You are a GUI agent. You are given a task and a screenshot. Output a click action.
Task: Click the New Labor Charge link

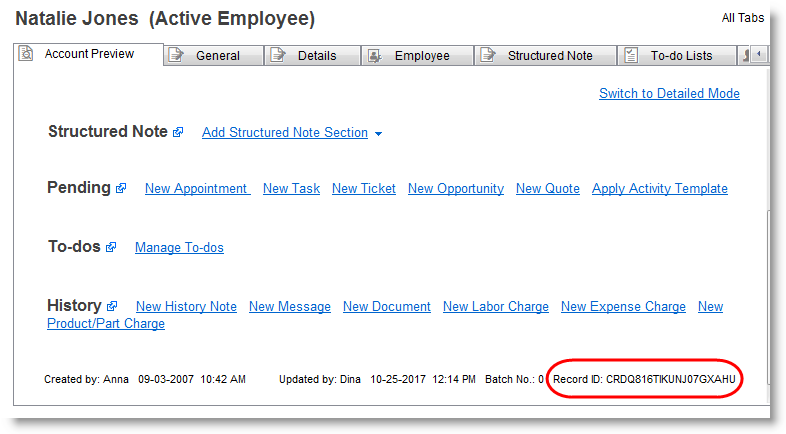(x=495, y=306)
